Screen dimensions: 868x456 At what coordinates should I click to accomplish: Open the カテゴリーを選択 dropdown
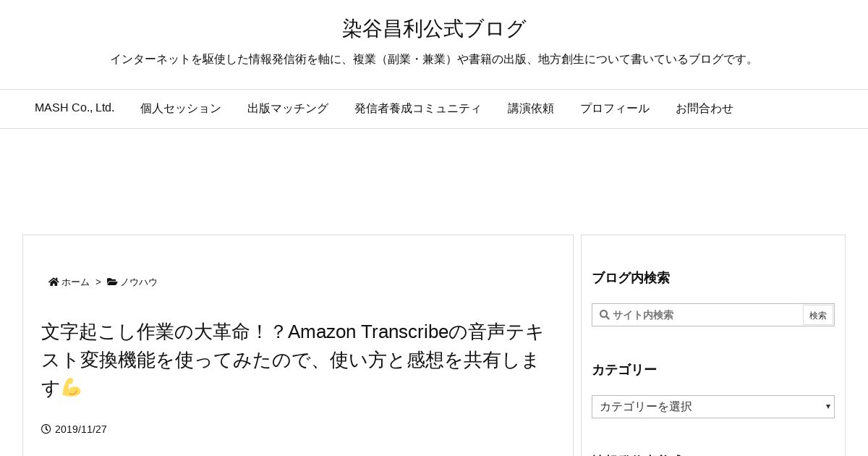coord(713,407)
